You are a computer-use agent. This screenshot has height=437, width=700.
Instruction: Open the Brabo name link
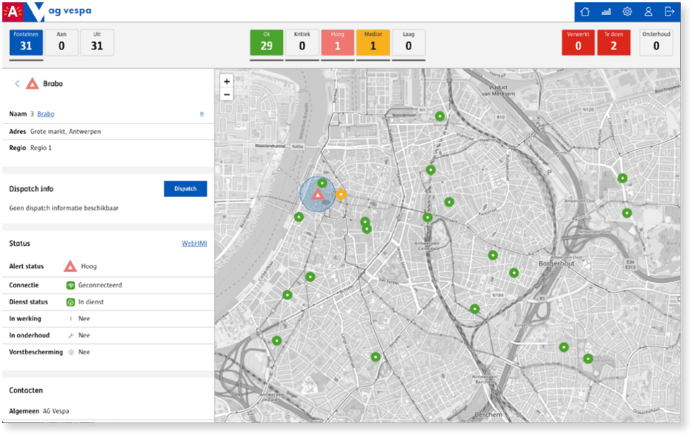46,114
